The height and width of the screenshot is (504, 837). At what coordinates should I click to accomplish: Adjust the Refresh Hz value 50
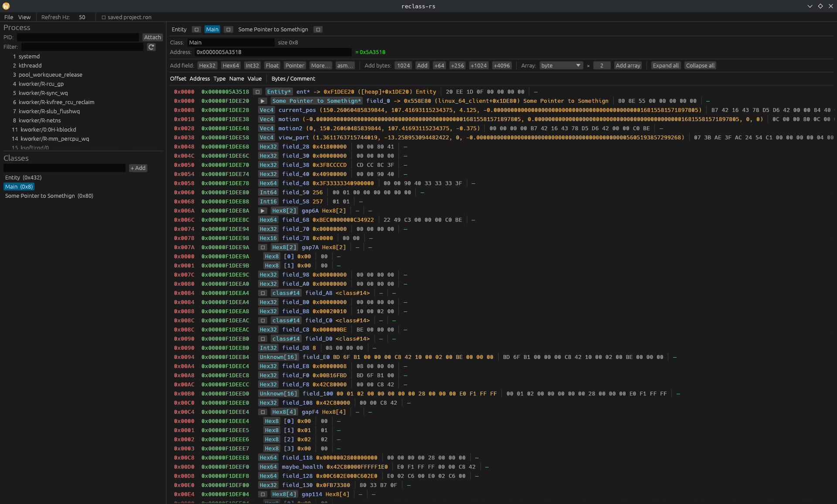tap(82, 17)
